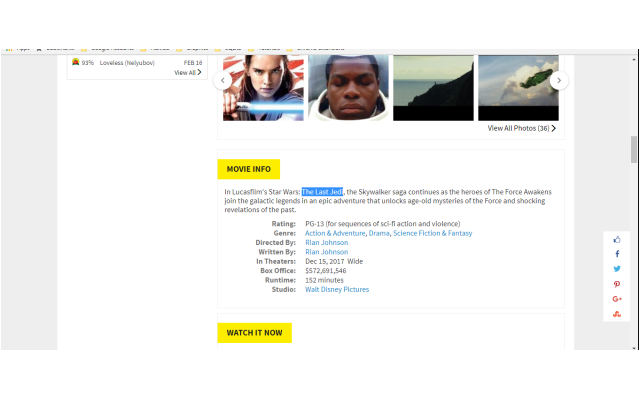Open the Rey lightsaber photo thumbnail
The width and height of the screenshot is (640, 400).
(x=263, y=88)
